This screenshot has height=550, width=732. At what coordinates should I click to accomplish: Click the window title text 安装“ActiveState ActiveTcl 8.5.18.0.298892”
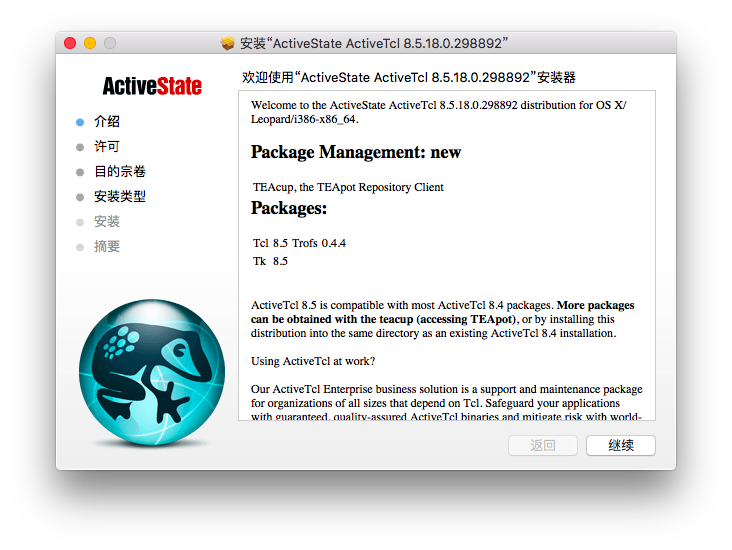tap(374, 43)
